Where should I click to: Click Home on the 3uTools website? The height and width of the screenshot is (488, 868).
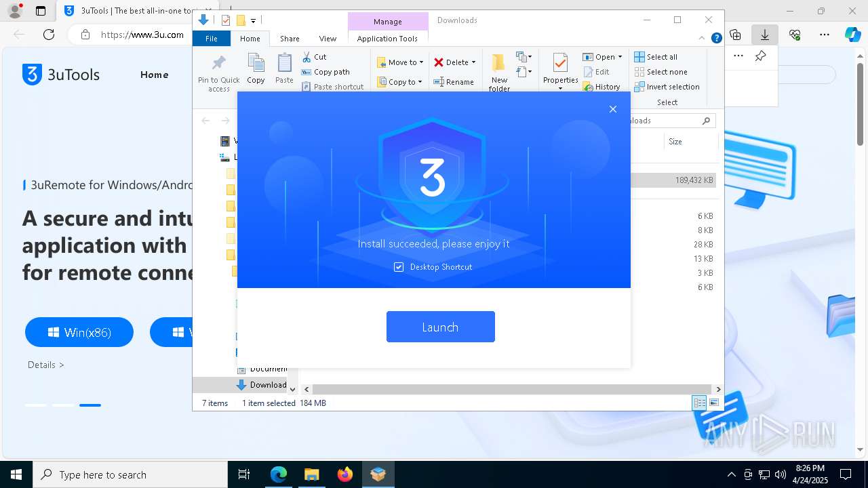click(x=154, y=75)
